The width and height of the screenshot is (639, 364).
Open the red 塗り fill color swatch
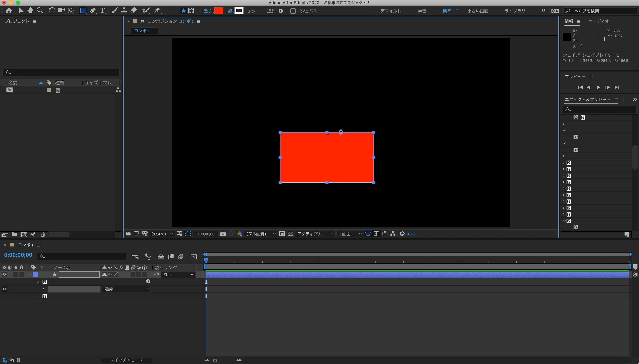tap(219, 11)
